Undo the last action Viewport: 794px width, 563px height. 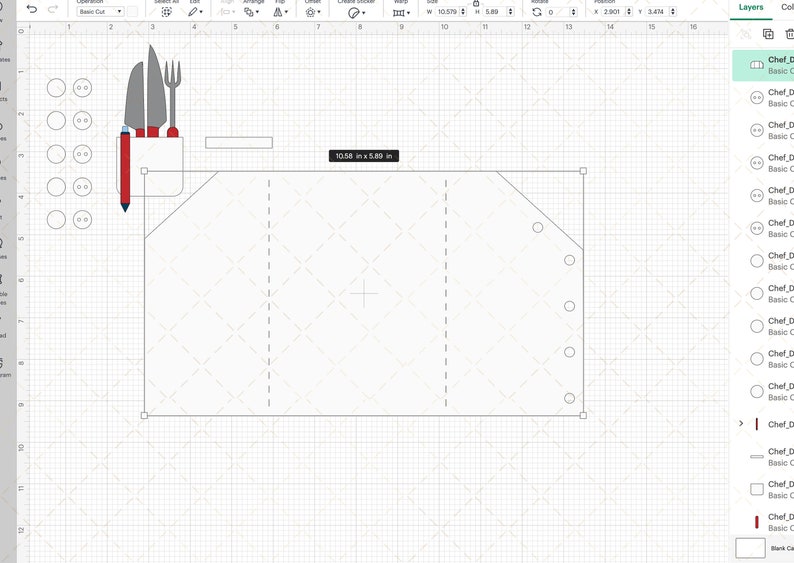32,10
